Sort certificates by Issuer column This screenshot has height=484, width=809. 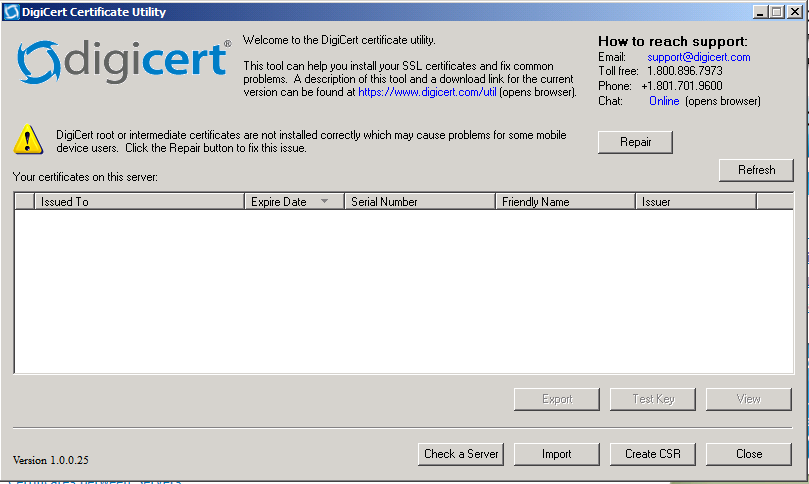click(695, 201)
